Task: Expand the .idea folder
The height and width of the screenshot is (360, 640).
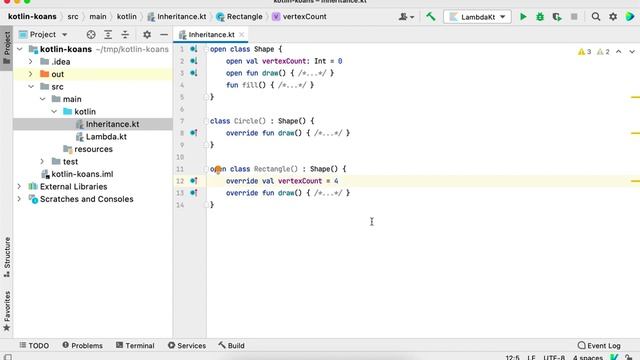Action: coord(31,62)
